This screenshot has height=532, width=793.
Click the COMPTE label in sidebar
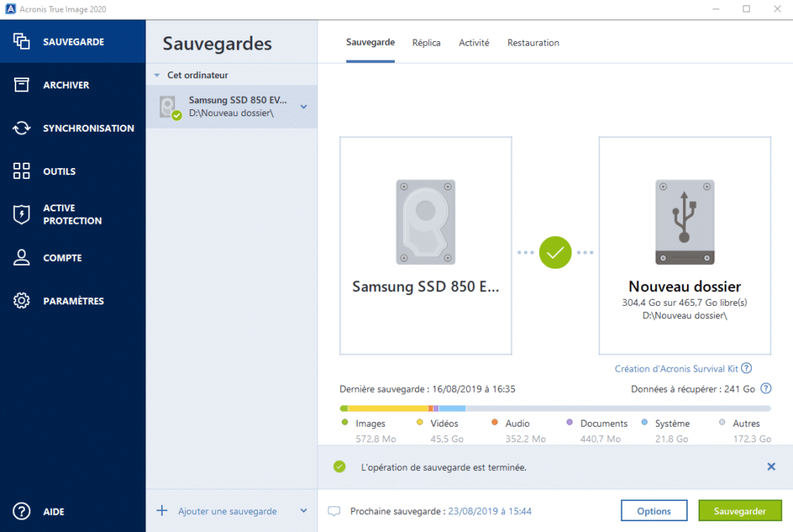pyautogui.click(x=62, y=258)
